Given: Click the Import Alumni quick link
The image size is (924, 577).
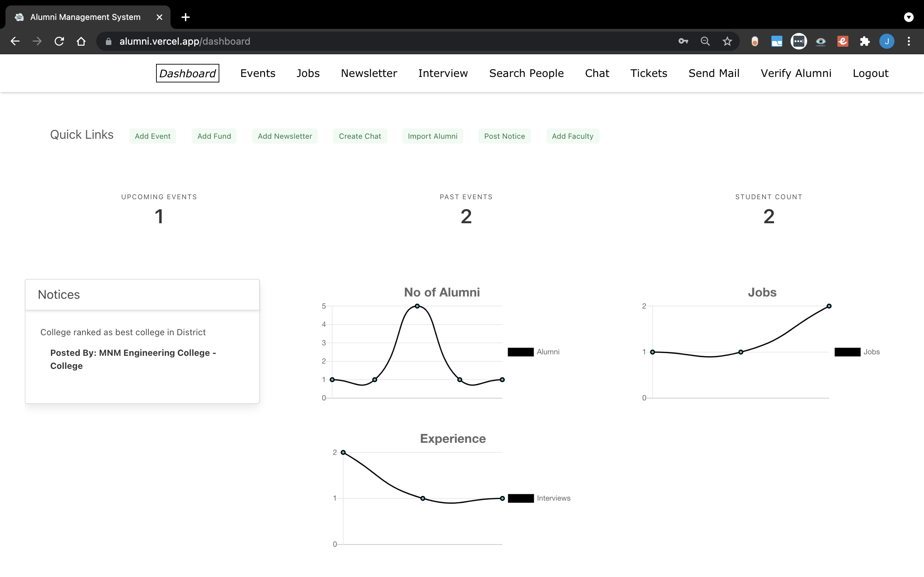Looking at the screenshot, I should click(432, 136).
